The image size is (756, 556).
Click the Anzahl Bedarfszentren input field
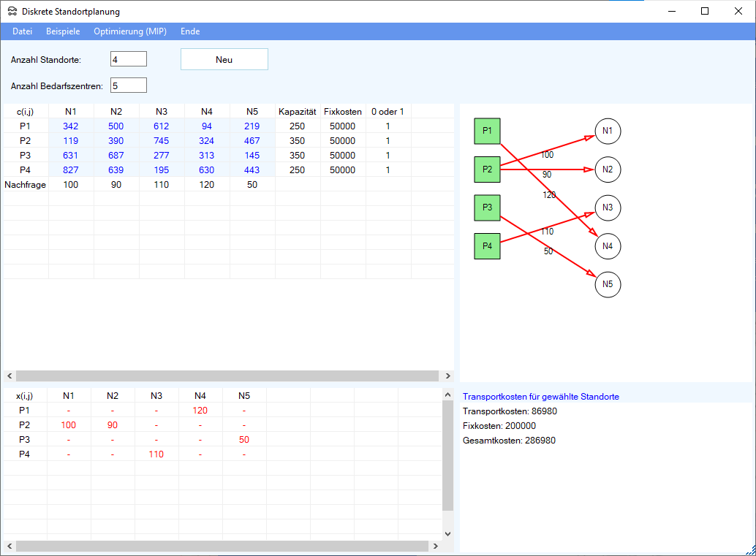click(x=129, y=85)
